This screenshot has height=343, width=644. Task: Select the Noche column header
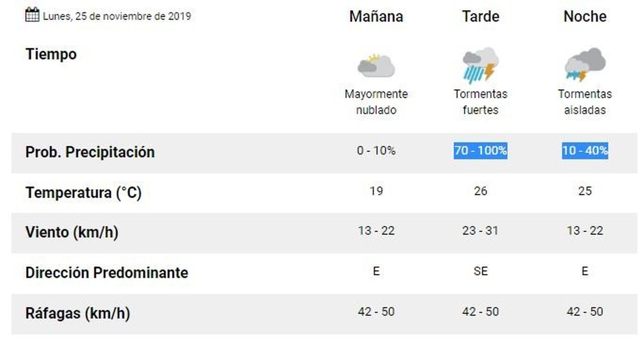click(585, 16)
